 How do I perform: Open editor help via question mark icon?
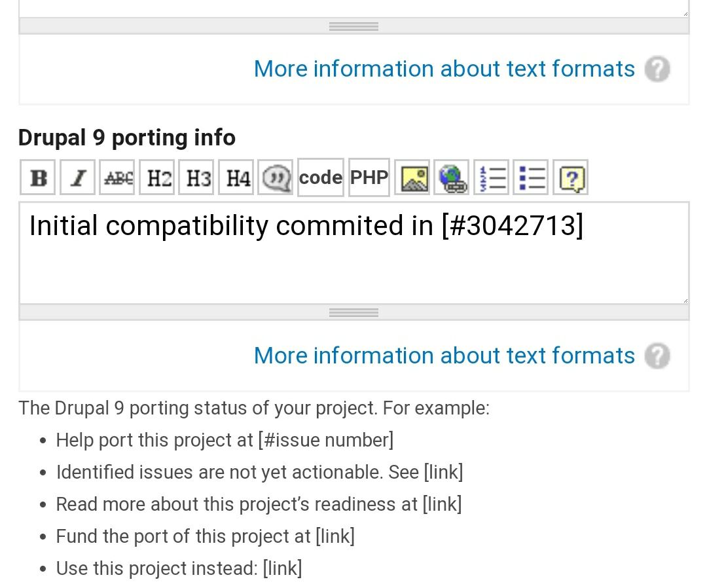tap(571, 177)
